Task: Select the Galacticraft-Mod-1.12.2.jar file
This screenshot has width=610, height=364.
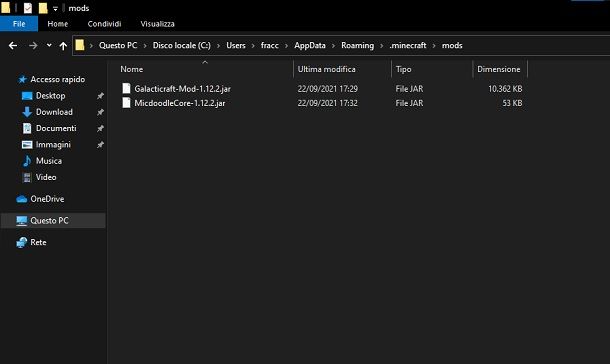Action: (182, 89)
